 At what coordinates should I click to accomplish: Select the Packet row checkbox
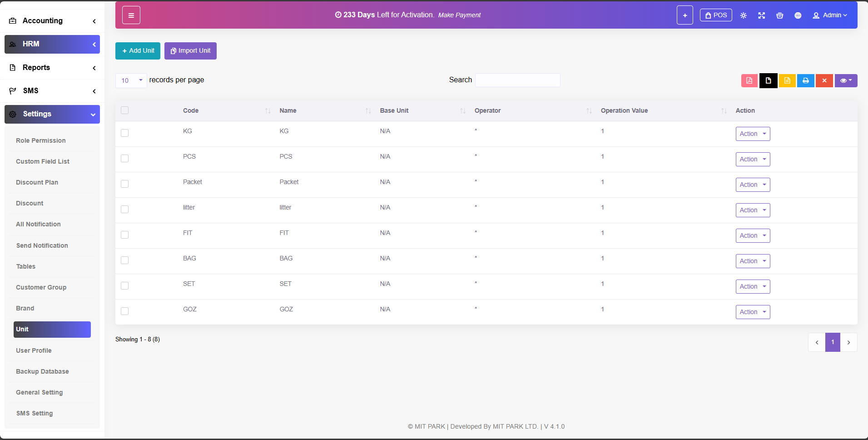[125, 184]
